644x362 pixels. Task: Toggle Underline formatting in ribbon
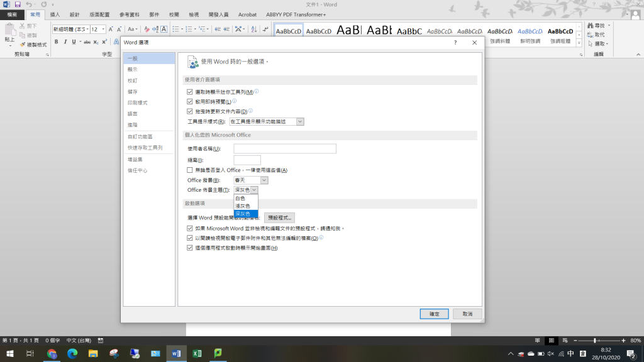74,42
